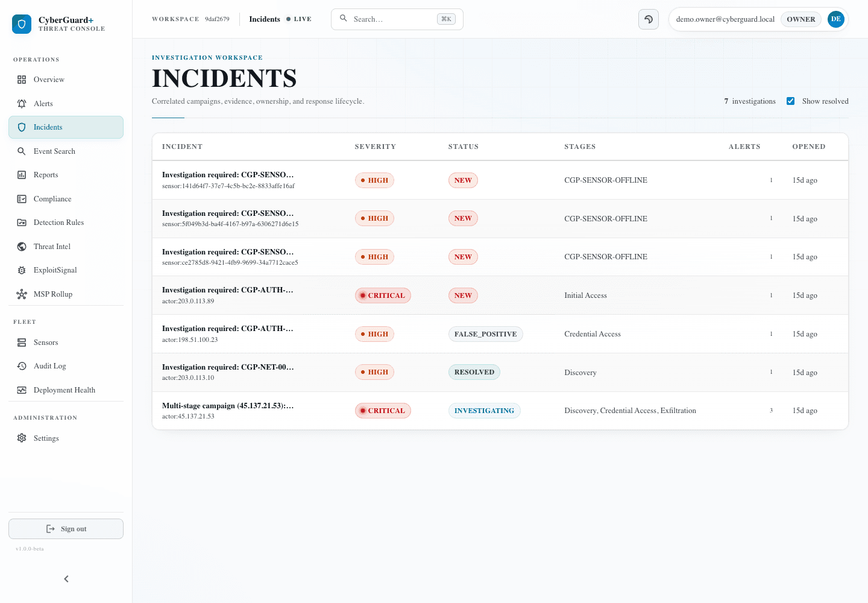Image resolution: width=868 pixels, height=603 pixels.
Task: Click the OWNER role badge
Action: pyautogui.click(x=801, y=19)
